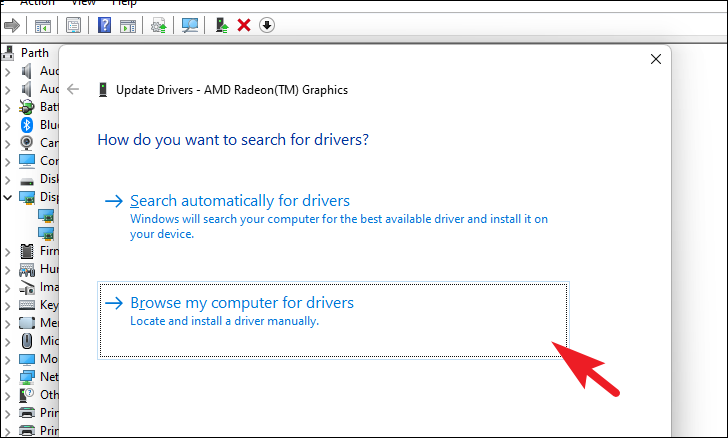
Task: Click the Cameras webcam icon
Action: 27,143
